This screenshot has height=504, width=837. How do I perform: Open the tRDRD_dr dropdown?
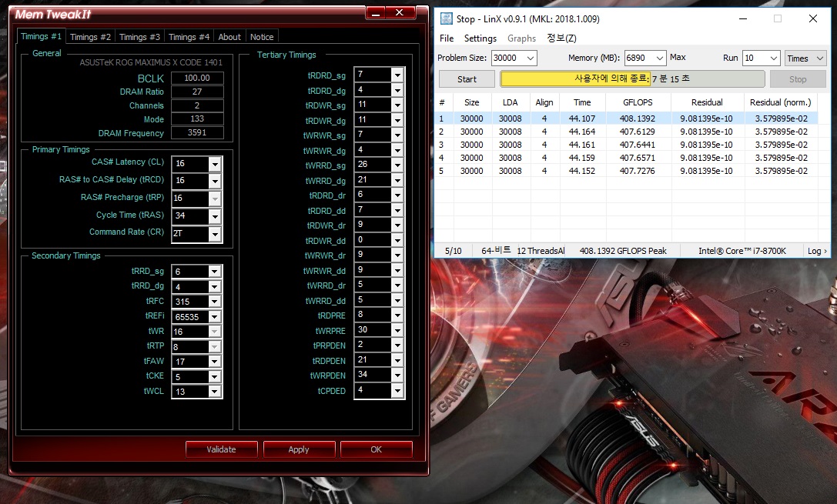click(x=397, y=195)
